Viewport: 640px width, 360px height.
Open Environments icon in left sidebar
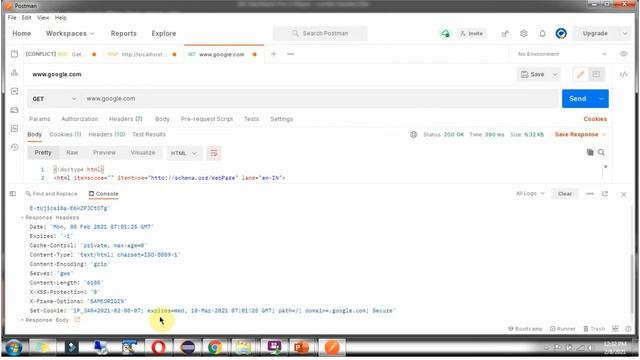pyautogui.click(x=14, y=91)
